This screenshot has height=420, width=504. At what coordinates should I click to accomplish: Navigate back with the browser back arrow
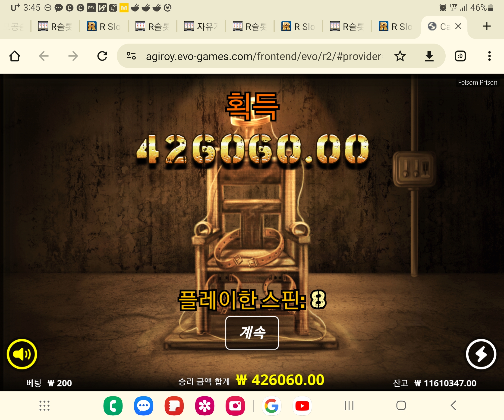point(44,56)
